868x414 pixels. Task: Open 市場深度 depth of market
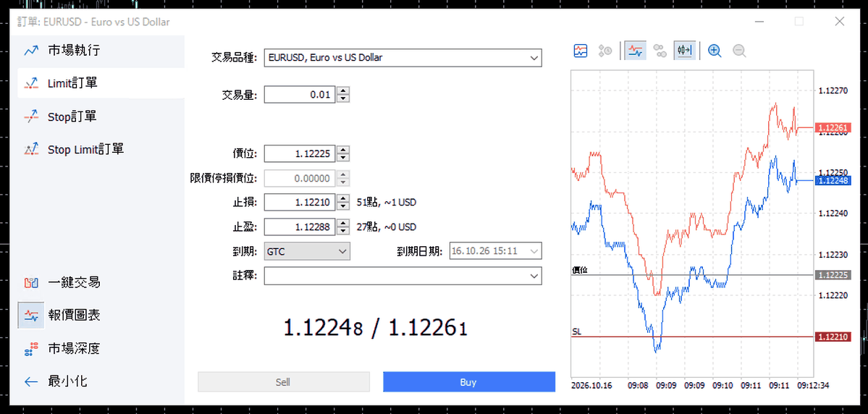(101, 349)
